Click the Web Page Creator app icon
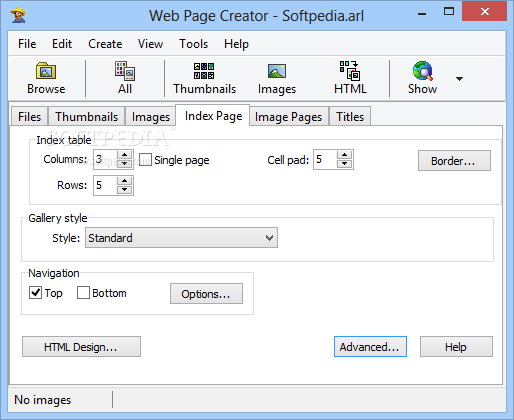The height and width of the screenshot is (420, 514). (18, 15)
